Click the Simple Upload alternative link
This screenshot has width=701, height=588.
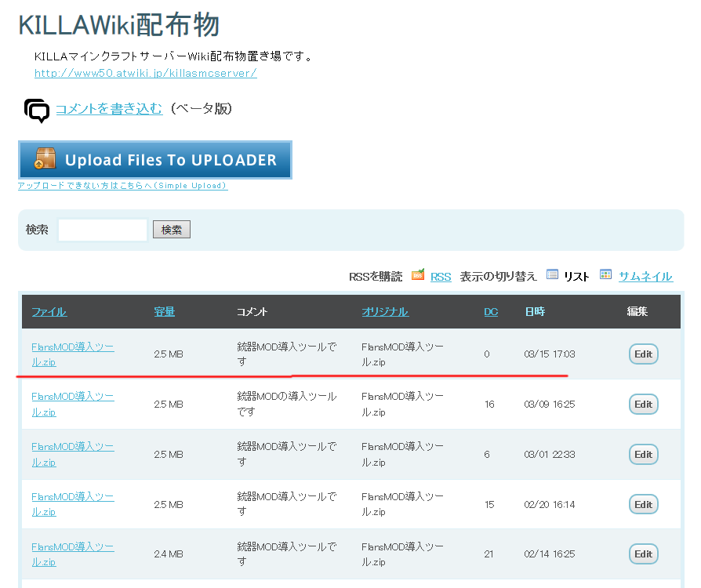click(122, 186)
